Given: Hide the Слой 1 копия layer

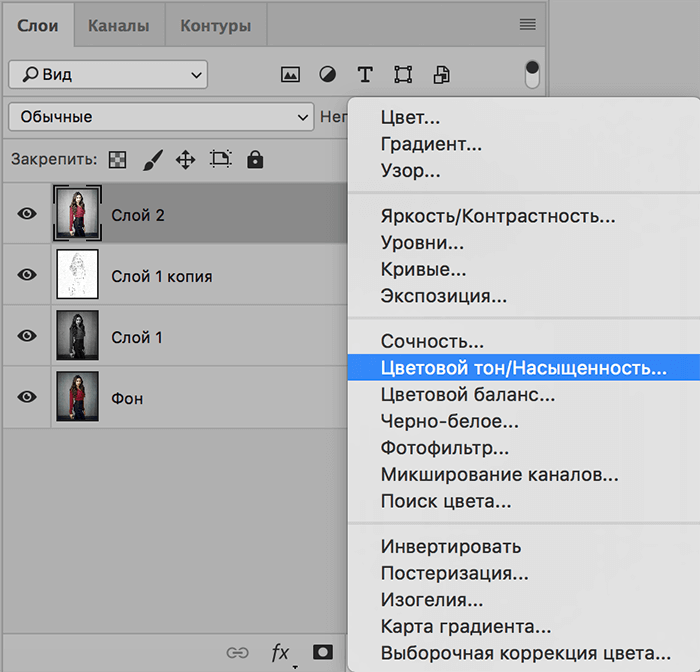Looking at the screenshot, I should coord(27,275).
